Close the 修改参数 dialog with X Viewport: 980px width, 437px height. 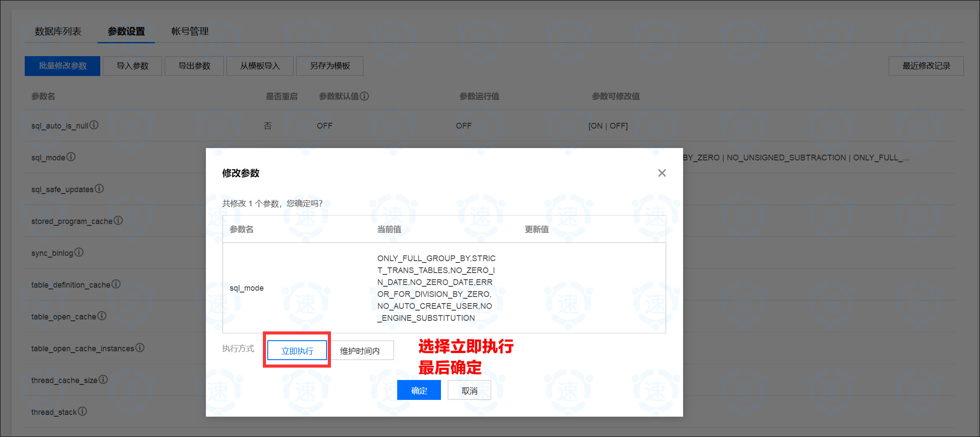pyautogui.click(x=661, y=173)
